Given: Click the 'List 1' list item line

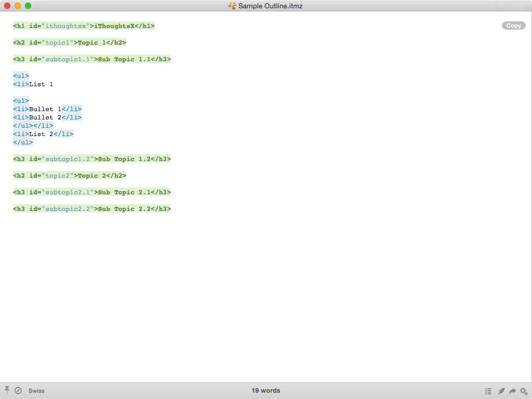Looking at the screenshot, I should [33, 84].
